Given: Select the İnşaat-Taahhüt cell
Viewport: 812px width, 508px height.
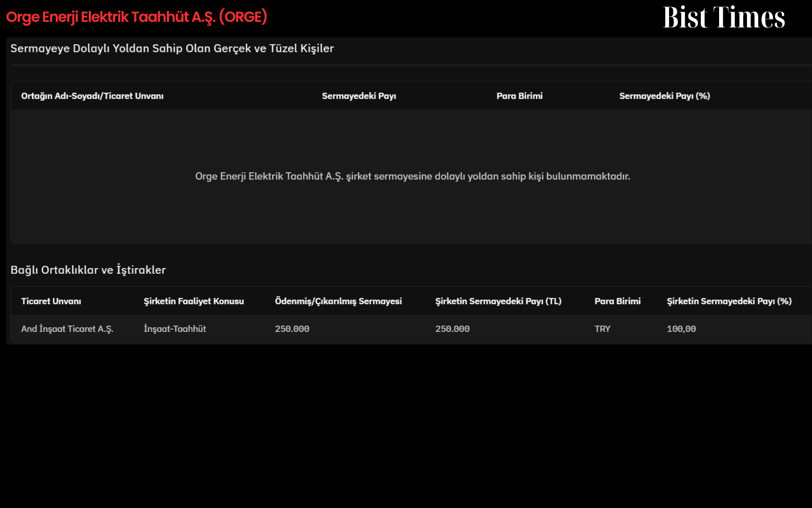Looking at the screenshot, I should [x=175, y=329].
